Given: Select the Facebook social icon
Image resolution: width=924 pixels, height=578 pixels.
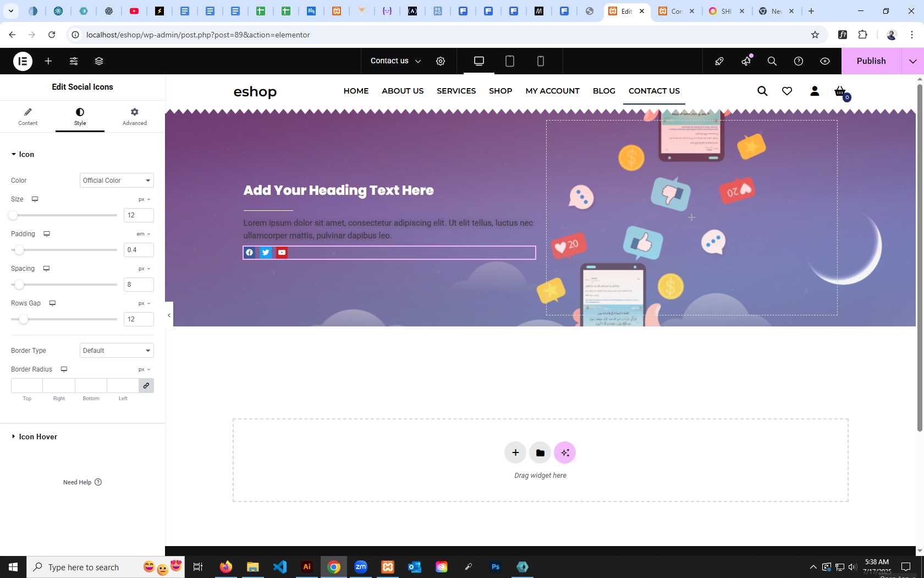Looking at the screenshot, I should click(250, 253).
